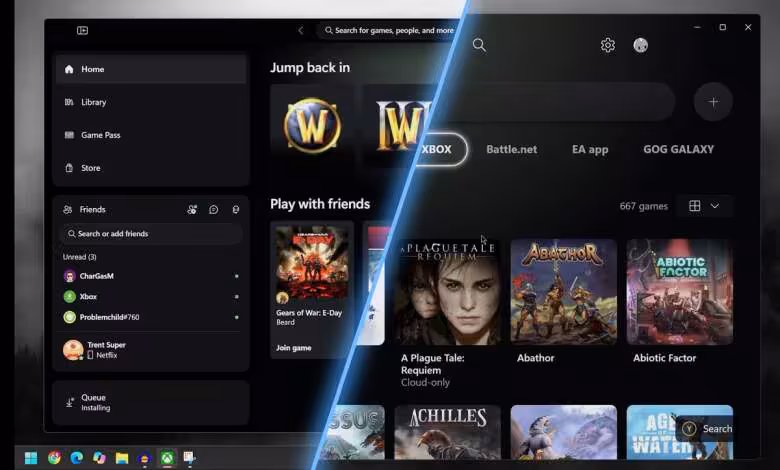This screenshot has height=470, width=780.
Task: Click the headset party icon
Action: pos(236,209)
